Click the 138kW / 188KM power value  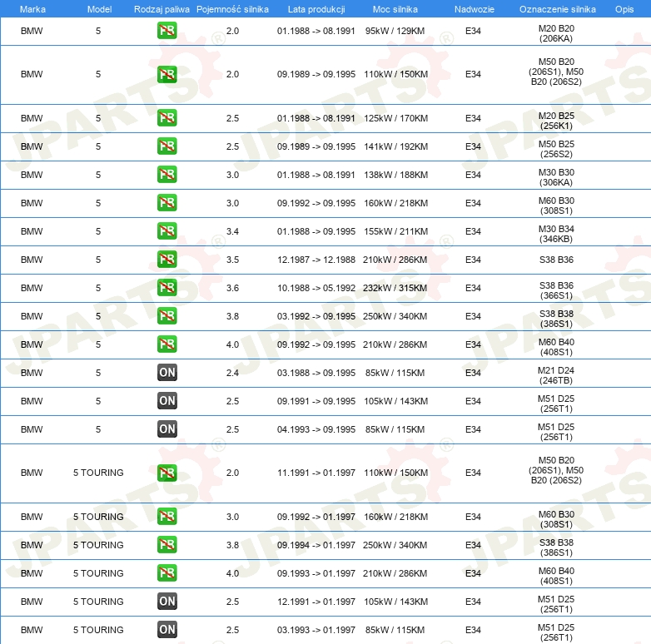point(395,175)
